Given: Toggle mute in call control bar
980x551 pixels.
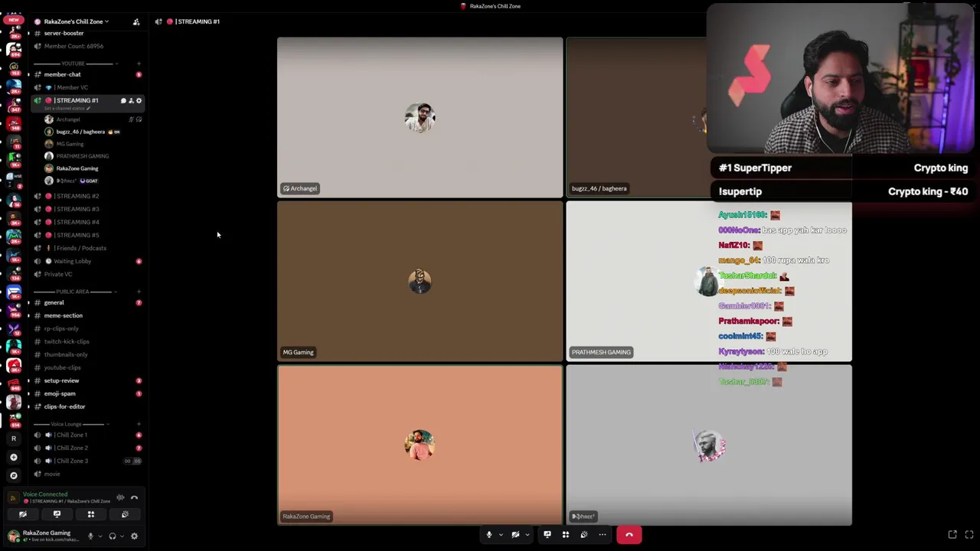Looking at the screenshot, I should click(489, 535).
